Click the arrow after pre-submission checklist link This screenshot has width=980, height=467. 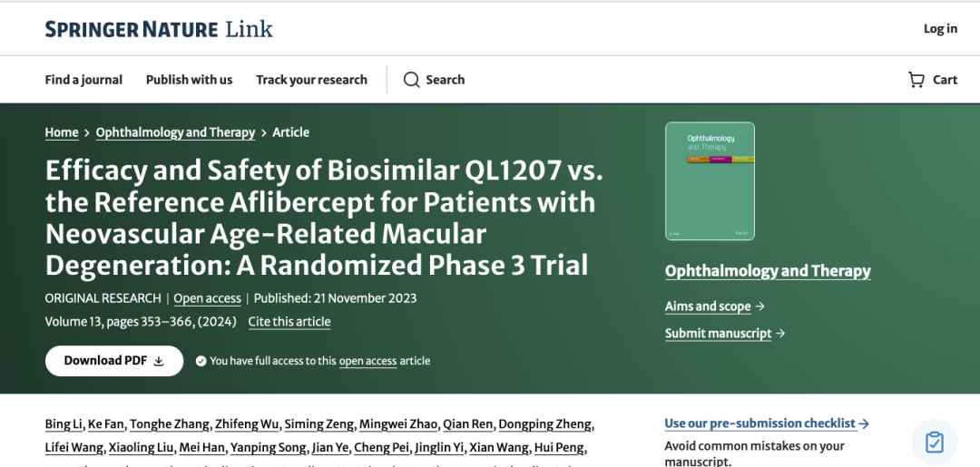pyautogui.click(x=864, y=423)
